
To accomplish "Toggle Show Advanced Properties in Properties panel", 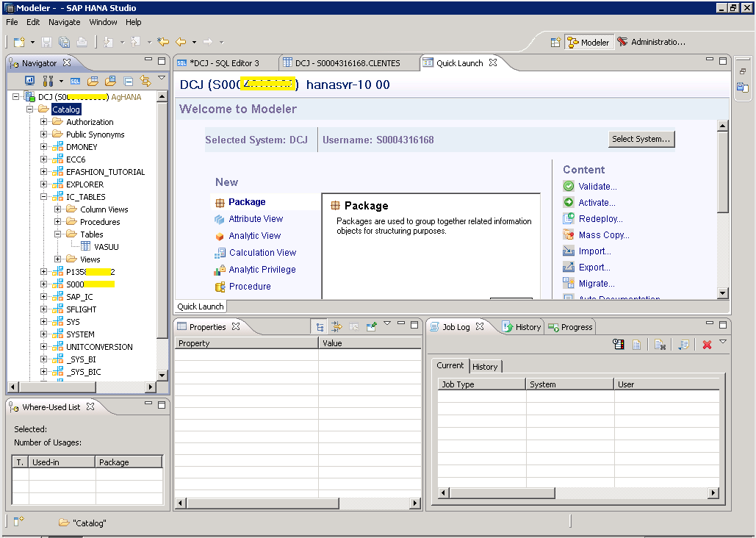I will click(x=336, y=326).
